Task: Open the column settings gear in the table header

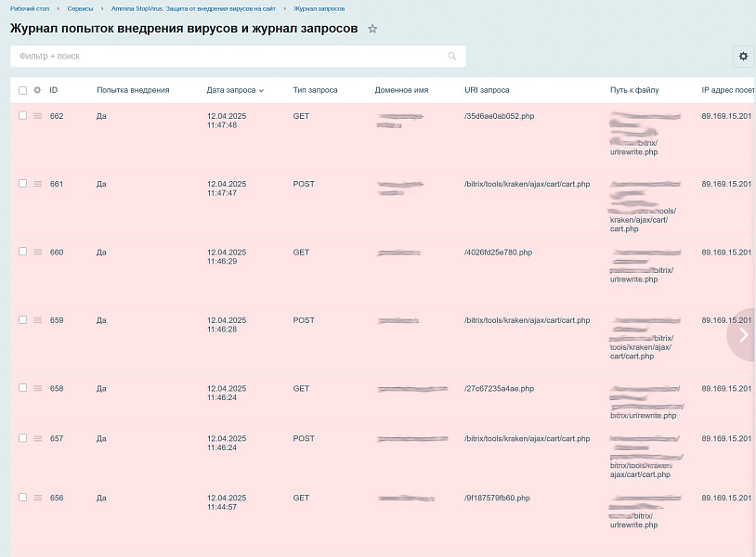Action: pos(36,90)
